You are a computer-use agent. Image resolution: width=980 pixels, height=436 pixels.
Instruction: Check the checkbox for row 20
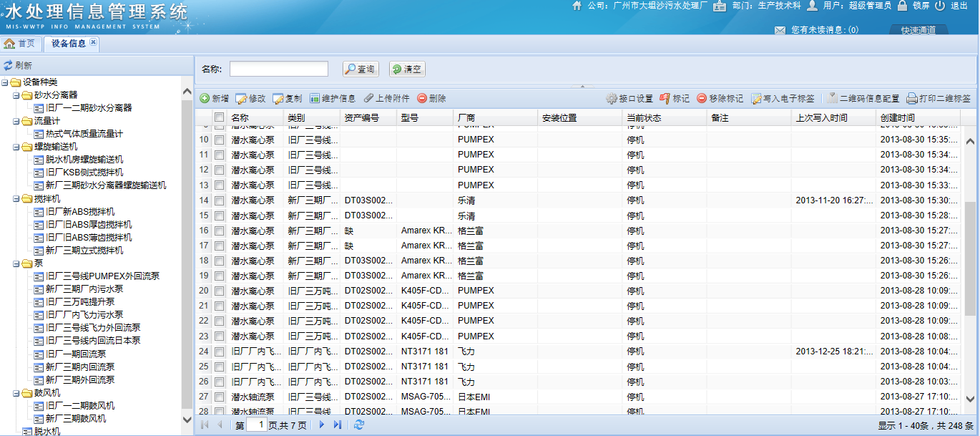(x=220, y=291)
